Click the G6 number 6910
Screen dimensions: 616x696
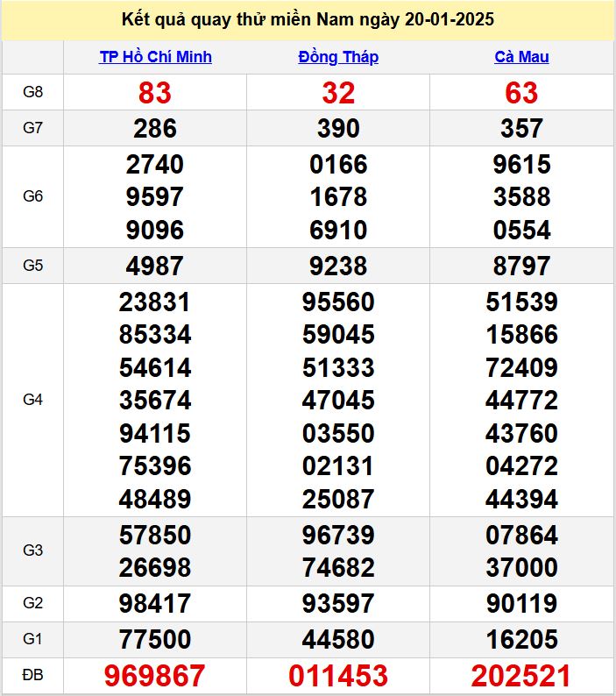[x=338, y=230]
